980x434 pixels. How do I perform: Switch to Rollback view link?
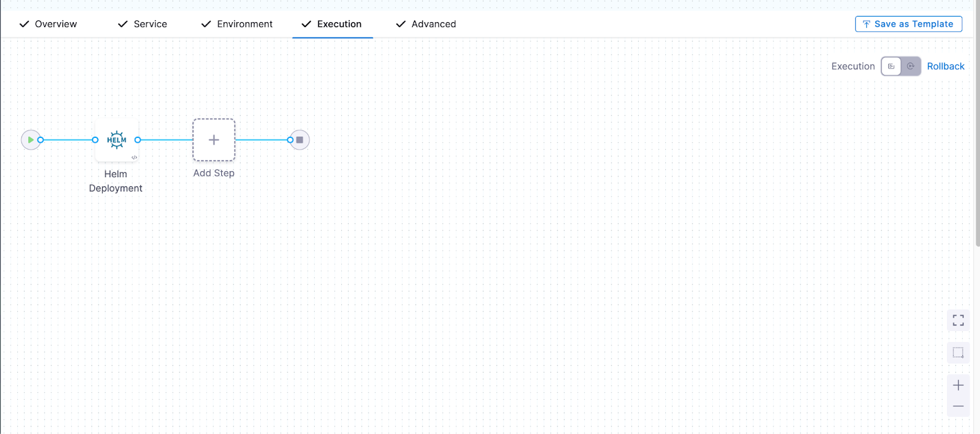tap(945, 66)
